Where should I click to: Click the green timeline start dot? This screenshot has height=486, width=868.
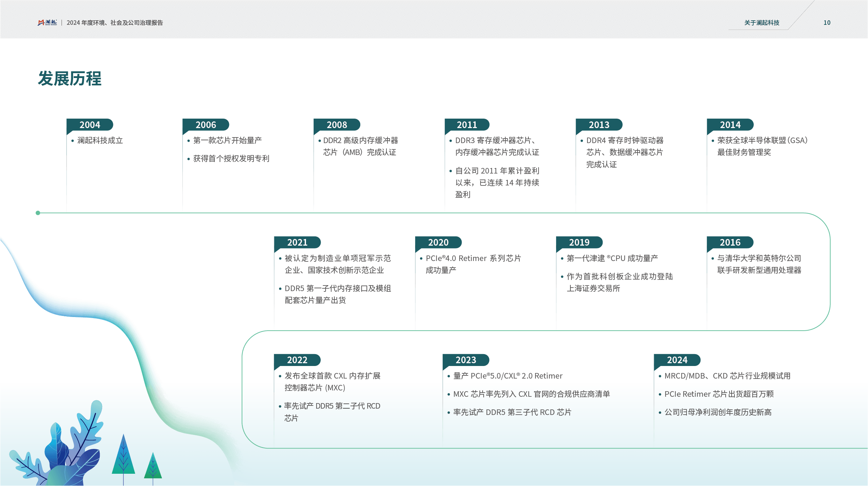38,213
